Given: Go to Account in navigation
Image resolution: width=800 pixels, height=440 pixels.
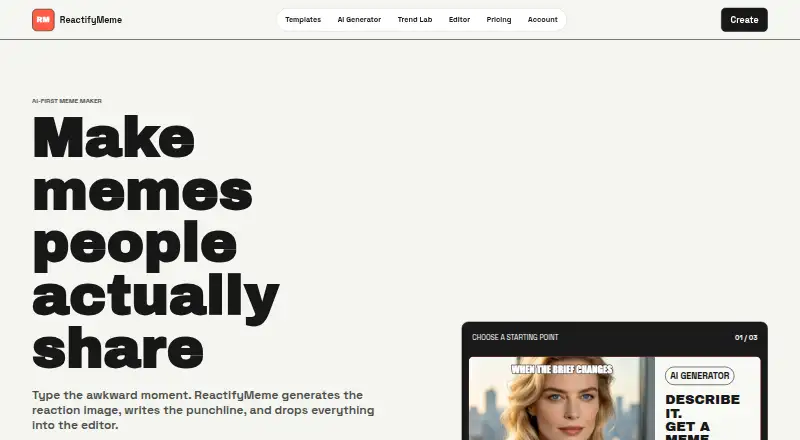Looking at the screenshot, I should [542, 20].
